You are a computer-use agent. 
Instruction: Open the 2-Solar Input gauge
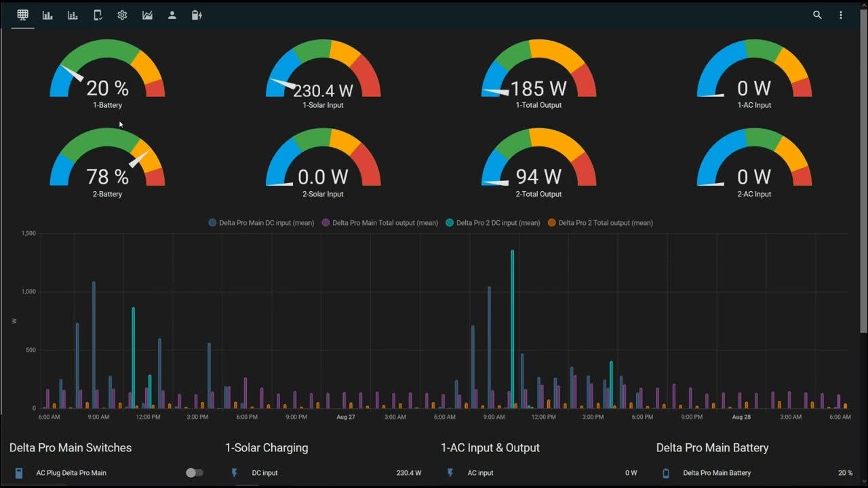[323, 163]
